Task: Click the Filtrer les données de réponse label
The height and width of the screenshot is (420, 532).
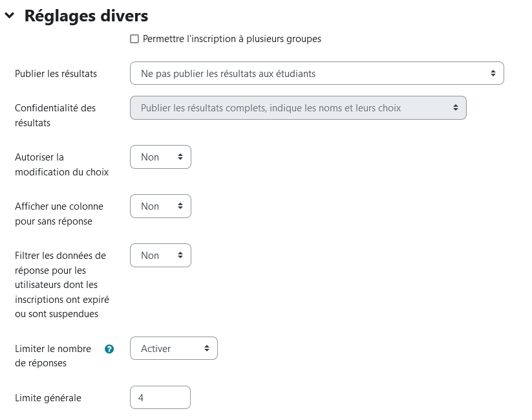Action: pyautogui.click(x=61, y=285)
